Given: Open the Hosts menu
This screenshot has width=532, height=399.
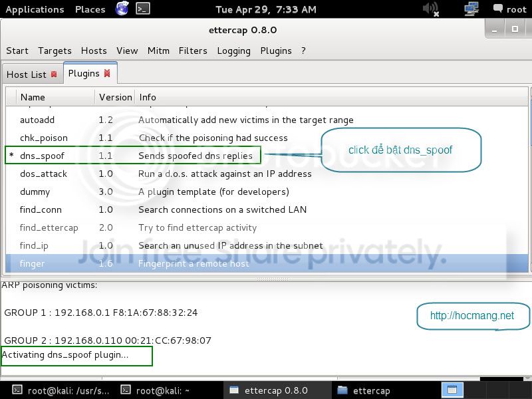Looking at the screenshot, I should point(94,51).
